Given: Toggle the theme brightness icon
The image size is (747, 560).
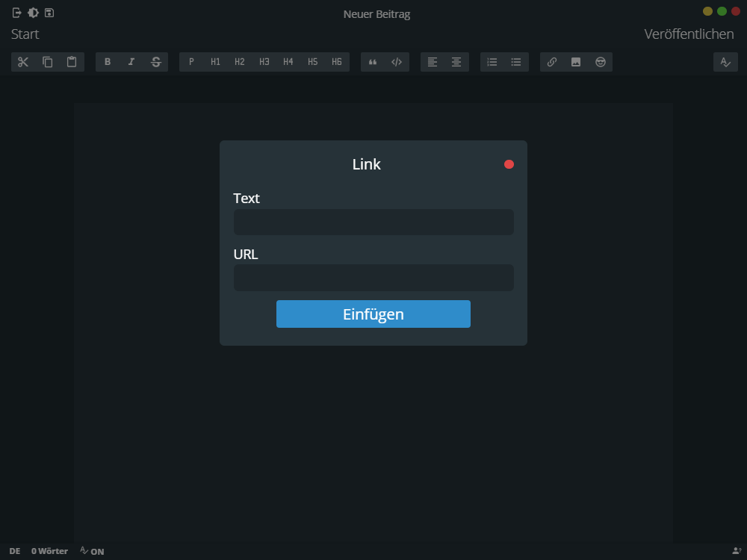Looking at the screenshot, I should point(33,13).
